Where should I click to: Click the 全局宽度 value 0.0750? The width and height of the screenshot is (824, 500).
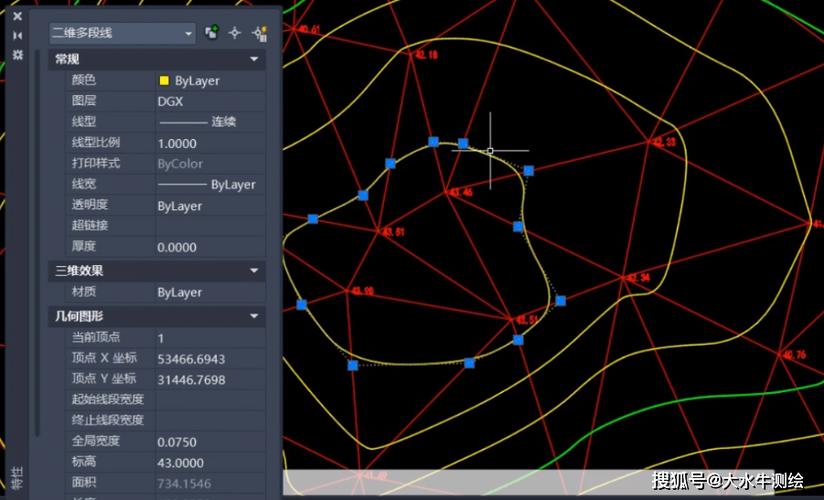[x=209, y=441]
